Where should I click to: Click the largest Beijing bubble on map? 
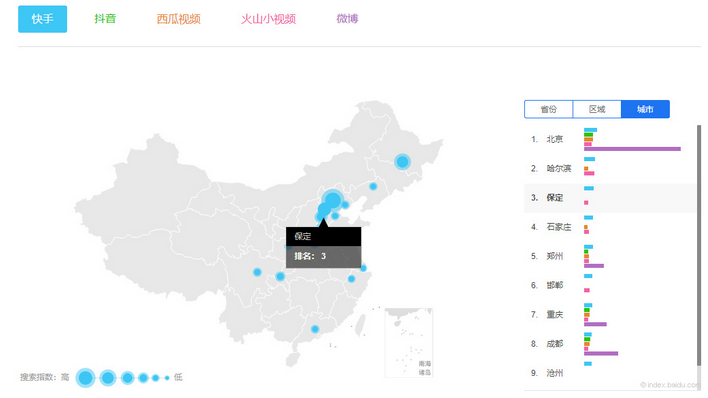coord(332,200)
